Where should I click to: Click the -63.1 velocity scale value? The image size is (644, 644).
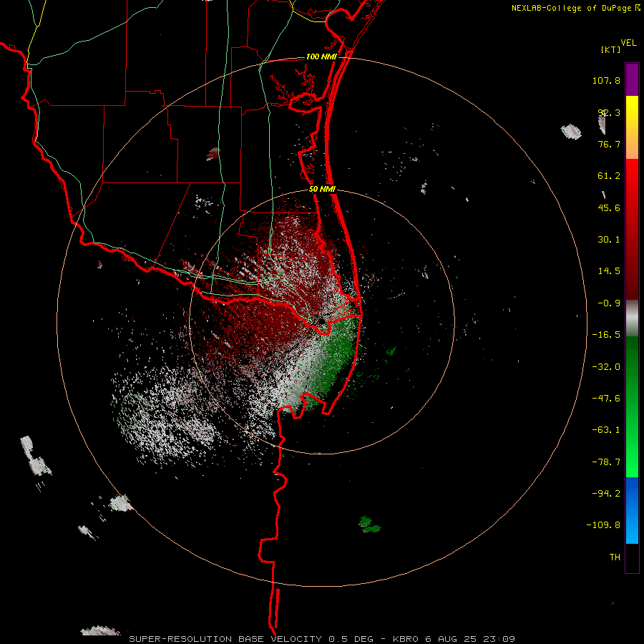[606, 430]
